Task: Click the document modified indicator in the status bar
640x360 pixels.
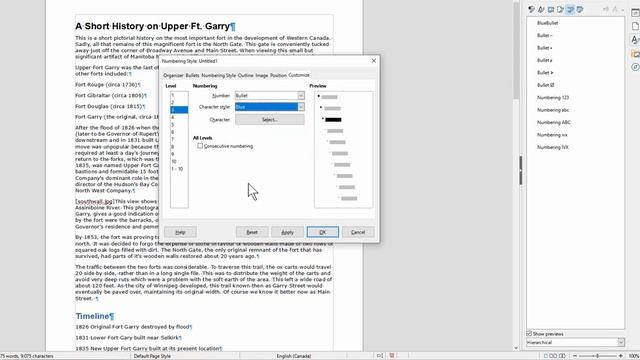Action: point(392,356)
